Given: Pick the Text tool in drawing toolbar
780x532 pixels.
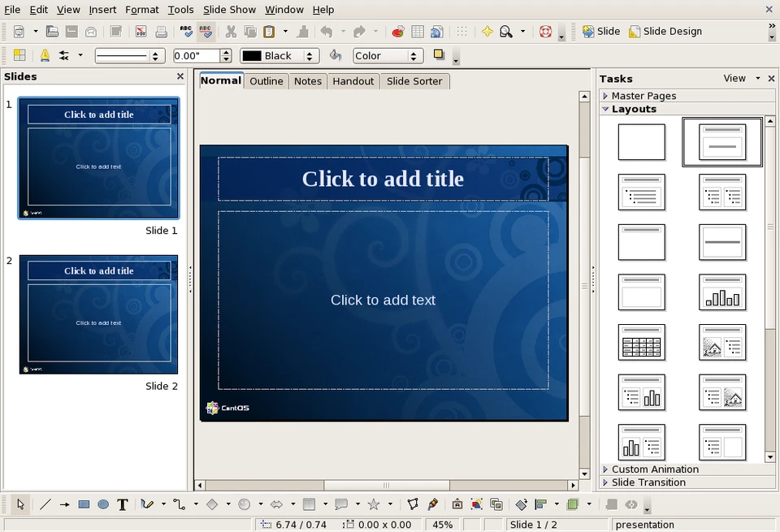Looking at the screenshot, I should tap(123, 504).
